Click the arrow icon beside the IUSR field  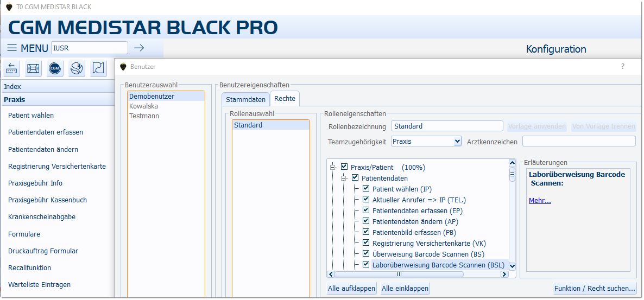[139, 48]
